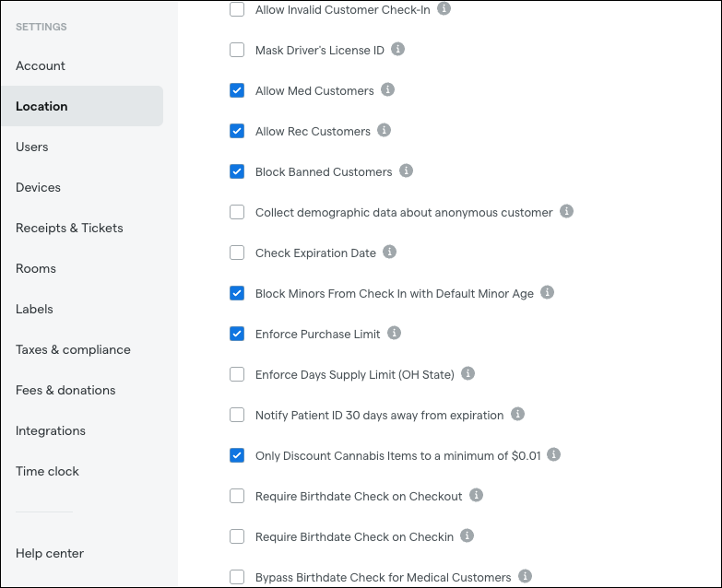Uncheck Only Discount Cannabis Items minimum $0.01
722x588 pixels.
237,455
